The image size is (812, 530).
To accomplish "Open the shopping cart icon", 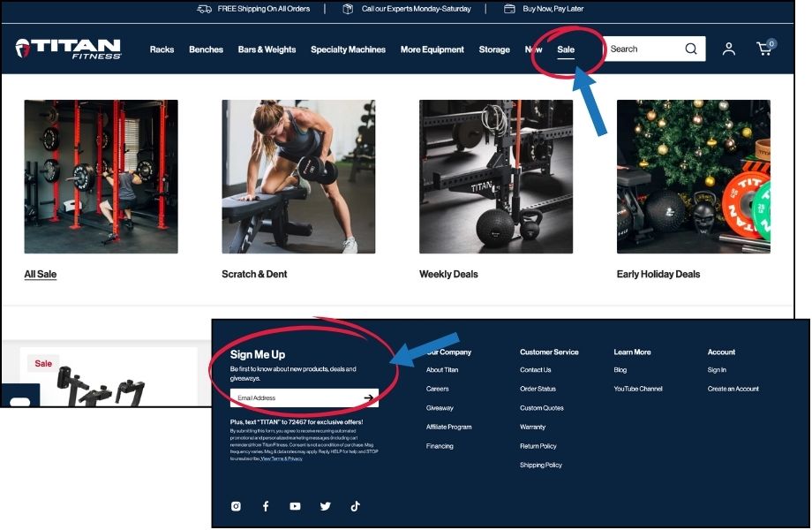I will pos(763,49).
